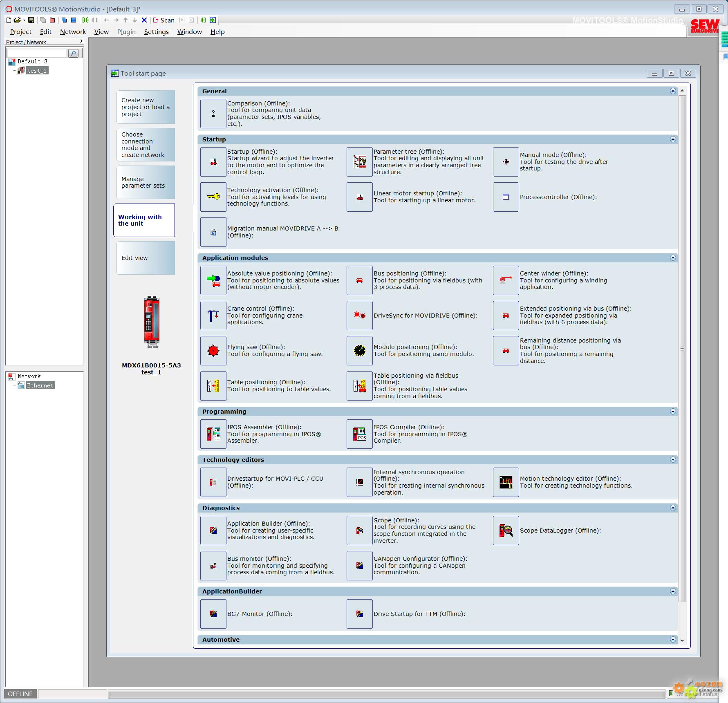
Task: Open the Manual mode tool icon
Action: pyautogui.click(x=506, y=162)
